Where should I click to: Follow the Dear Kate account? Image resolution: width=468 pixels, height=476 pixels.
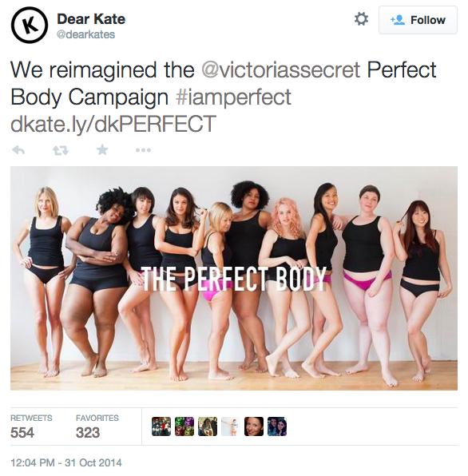[x=418, y=20]
